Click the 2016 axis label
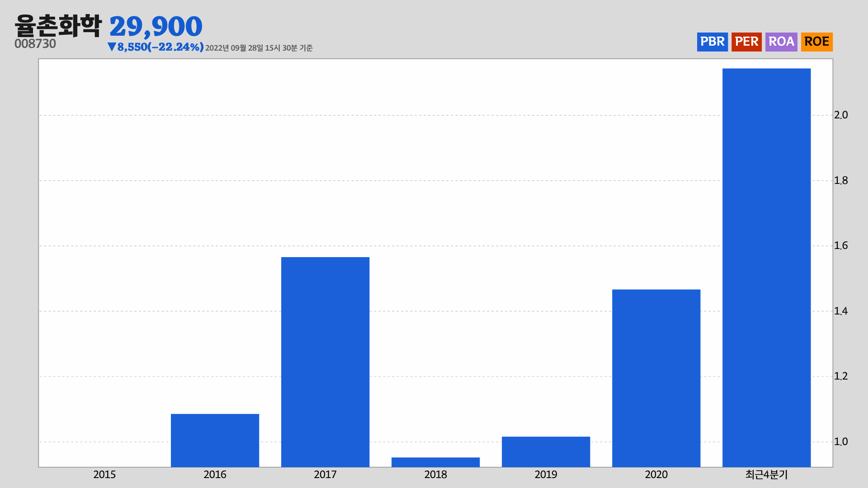 pos(215,474)
